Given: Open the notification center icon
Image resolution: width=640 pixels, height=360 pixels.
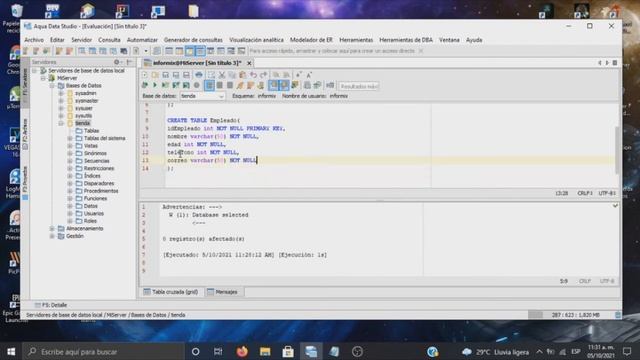Looking at the screenshot, I should click(x=627, y=351).
